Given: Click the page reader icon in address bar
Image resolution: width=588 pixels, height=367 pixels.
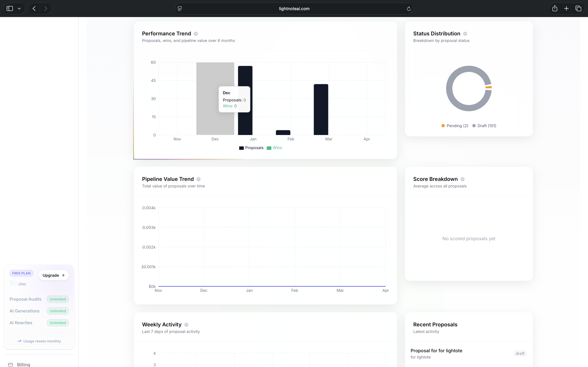Looking at the screenshot, I should (x=180, y=9).
